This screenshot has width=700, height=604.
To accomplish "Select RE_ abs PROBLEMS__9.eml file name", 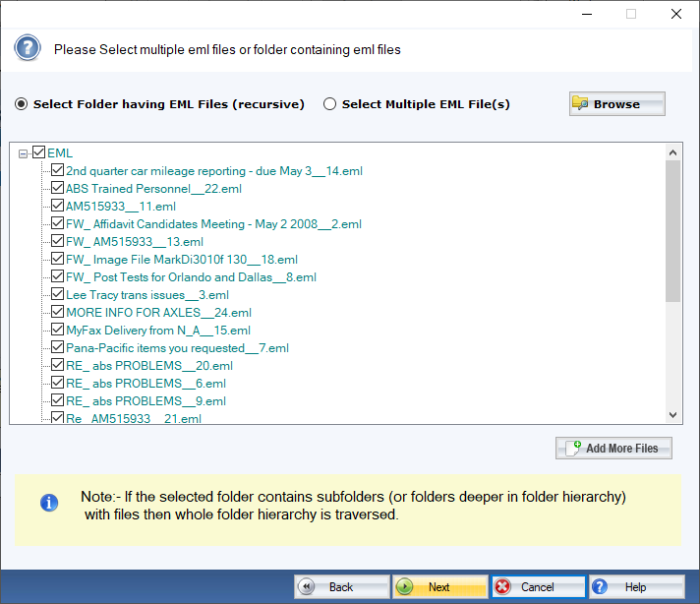I will pos(146,401).
